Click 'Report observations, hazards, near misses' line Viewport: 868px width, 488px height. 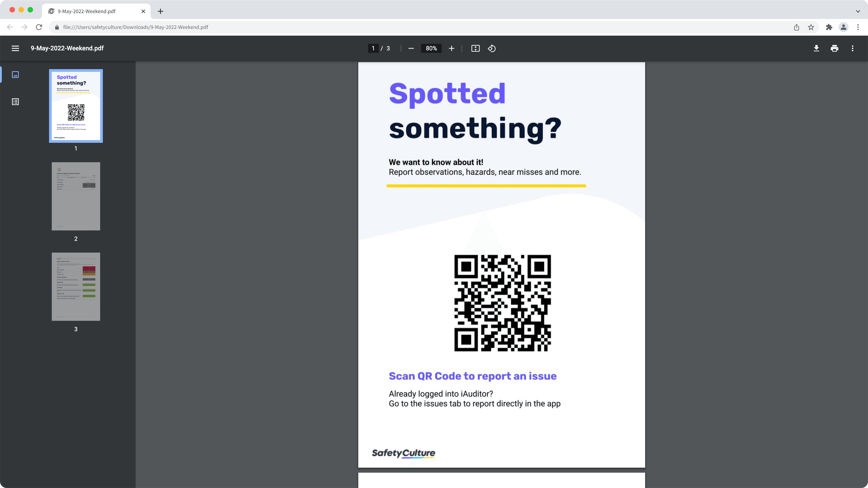485,172
